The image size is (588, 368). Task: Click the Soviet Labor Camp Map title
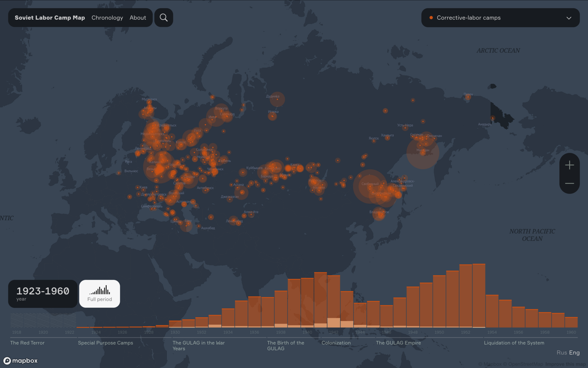point(50,18)
